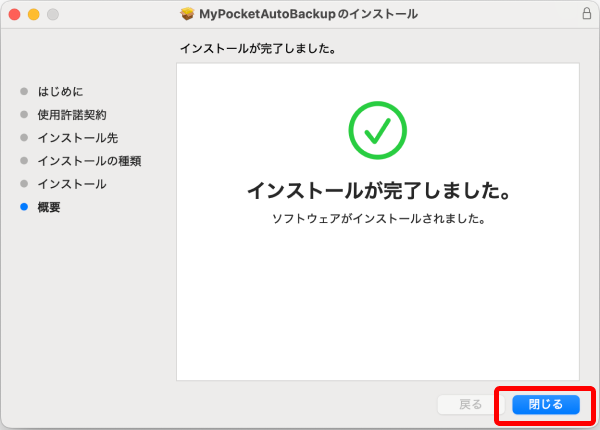Viewport: 600px width, 430px height.
Task: Click the blue bullet beside 概要
Action: 24,207
